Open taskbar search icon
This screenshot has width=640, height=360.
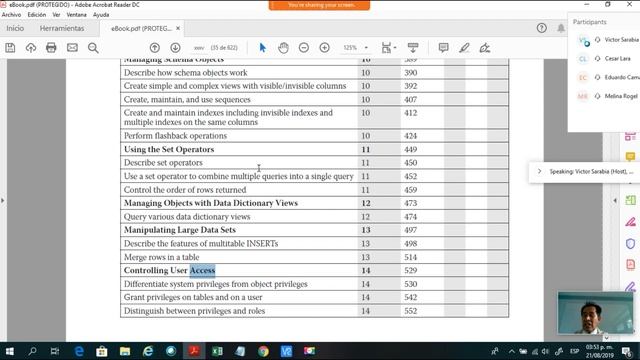(32, 351)
